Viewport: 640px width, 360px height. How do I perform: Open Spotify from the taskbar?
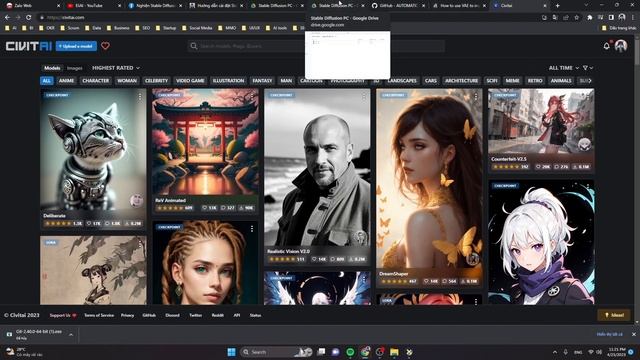coord(350,352)
